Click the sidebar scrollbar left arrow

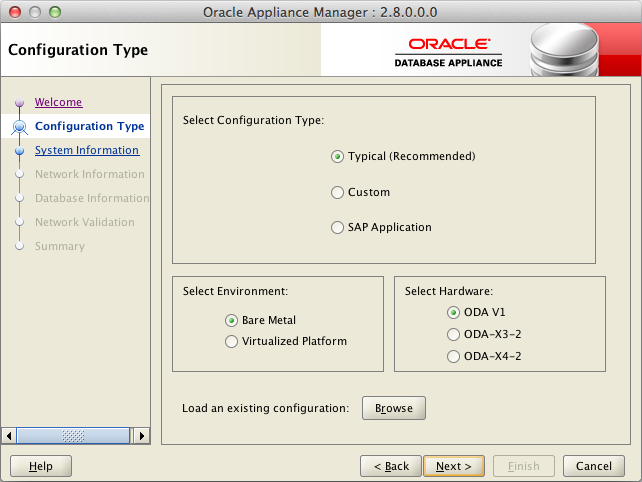pos(9,436)
